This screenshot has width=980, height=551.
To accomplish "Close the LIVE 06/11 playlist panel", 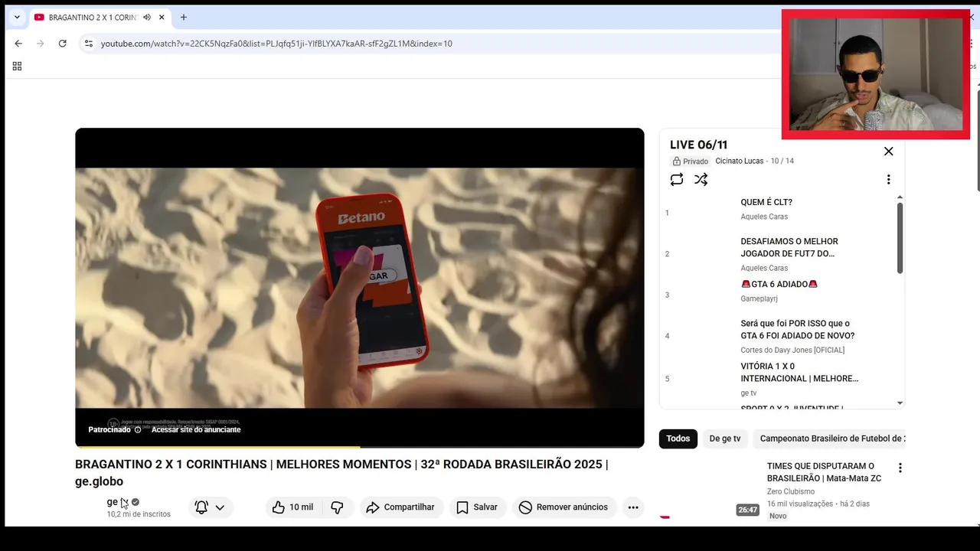I will pyautogui.click(x=888, y=152).
